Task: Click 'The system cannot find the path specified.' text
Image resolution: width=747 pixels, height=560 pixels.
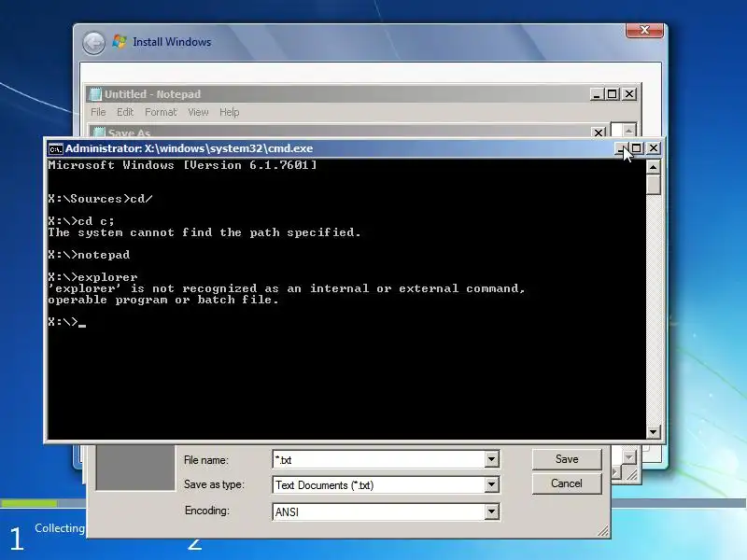Action: pyautogui.click(x=204, y=232)
